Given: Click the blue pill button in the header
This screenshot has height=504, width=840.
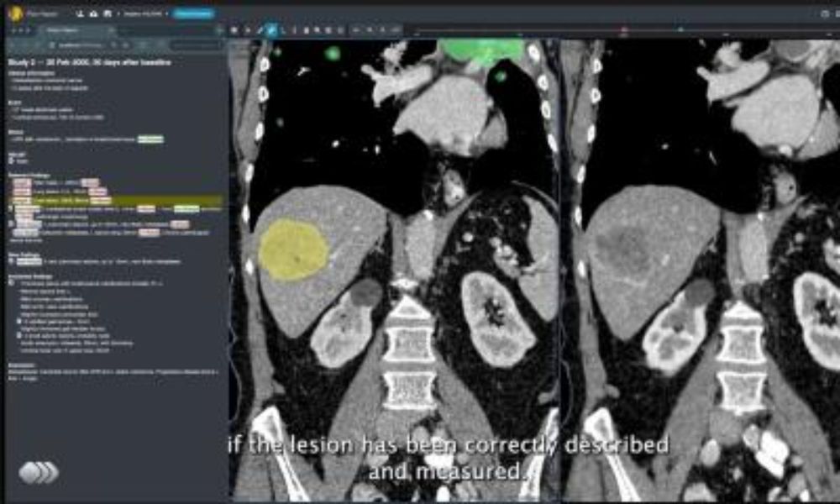Looking at the screenshot, I should click(193, 13).
